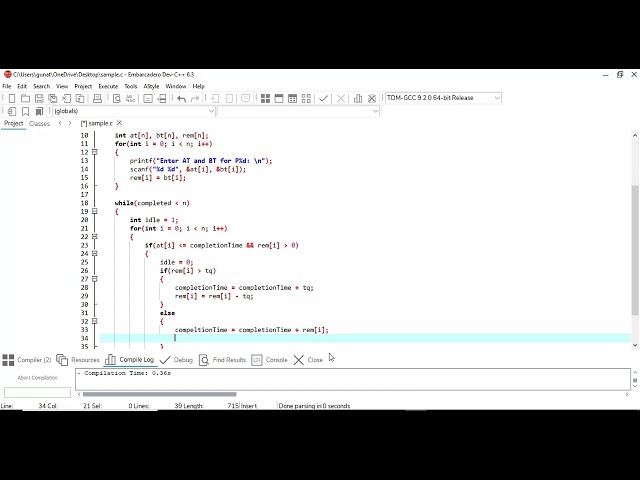The width and height of the screenshot is (640, 480).
Task: Undo the last edit
Action: 181,98
